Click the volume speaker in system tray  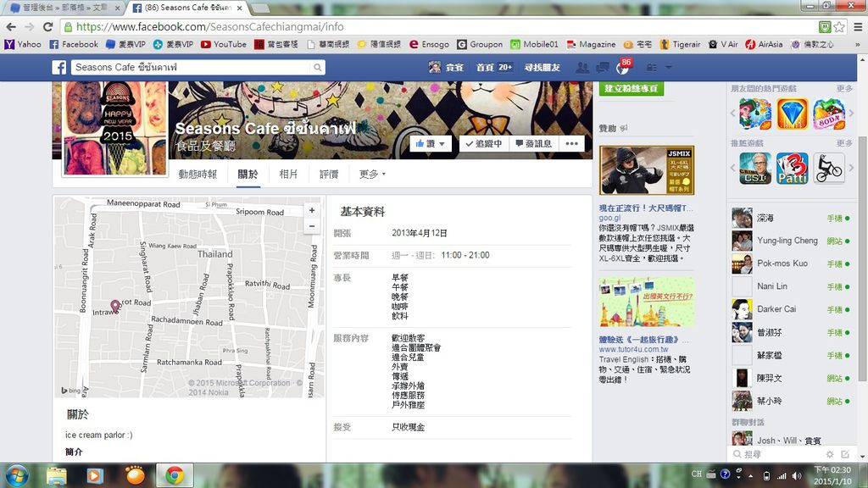pyautogui.click(x=797, y=476)
